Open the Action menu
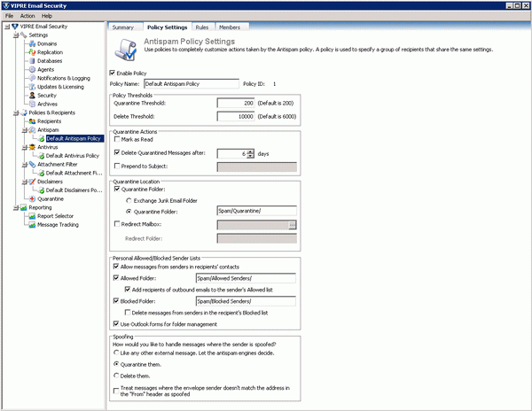This screenshot has height=411, width=532. 27,16
